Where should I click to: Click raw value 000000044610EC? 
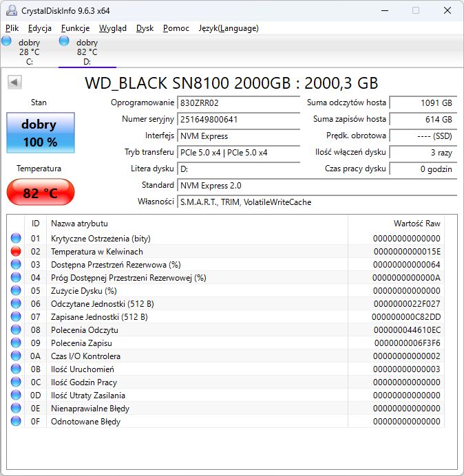tap(407, 330)
